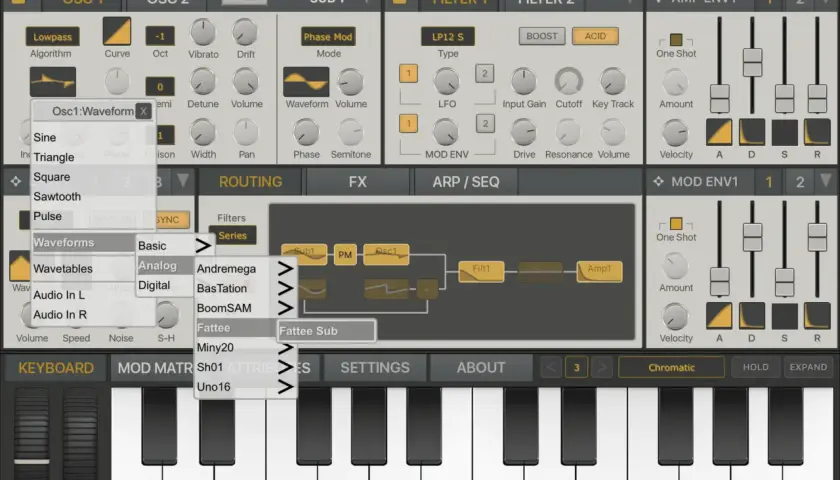840x480 pixels.
Task: Adjust the Key Track knob
Action: click(613, 82)
